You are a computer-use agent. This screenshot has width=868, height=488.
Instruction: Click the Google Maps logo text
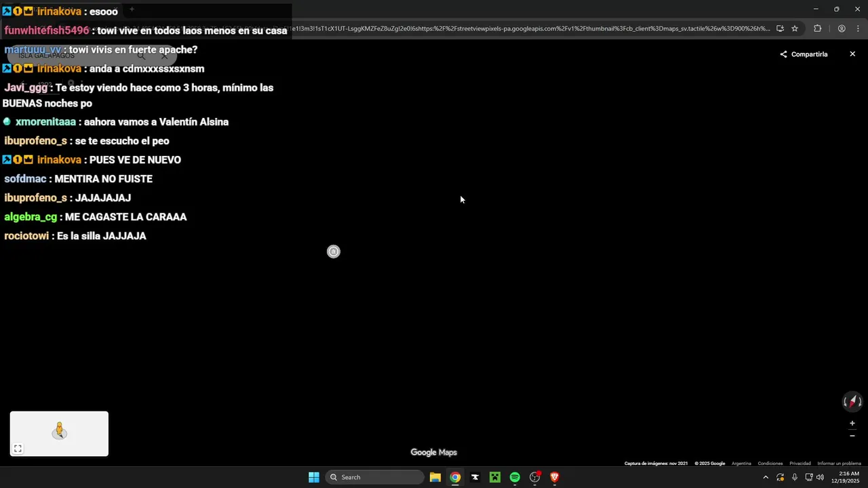point(434,453)
